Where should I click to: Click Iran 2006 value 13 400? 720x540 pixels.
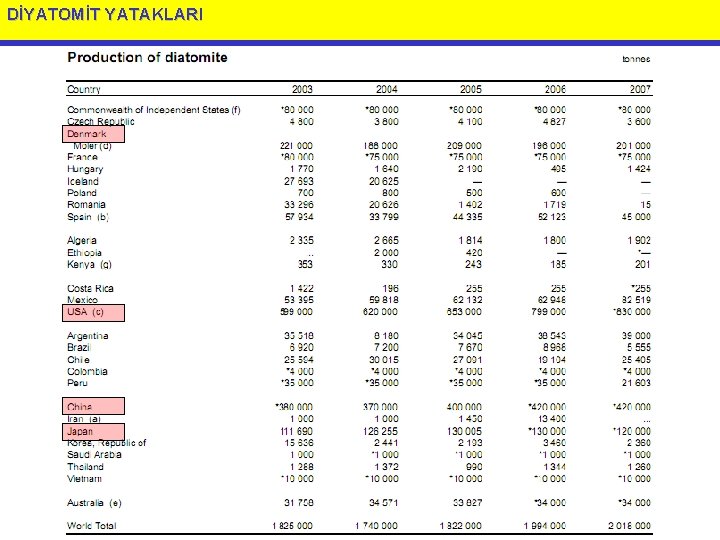coord(552,419)
